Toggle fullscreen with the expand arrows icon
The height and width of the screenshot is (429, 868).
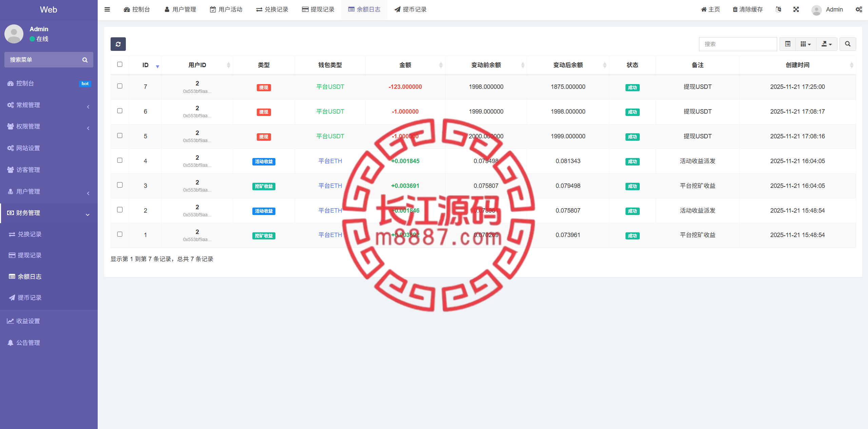[x=796, y=9]
